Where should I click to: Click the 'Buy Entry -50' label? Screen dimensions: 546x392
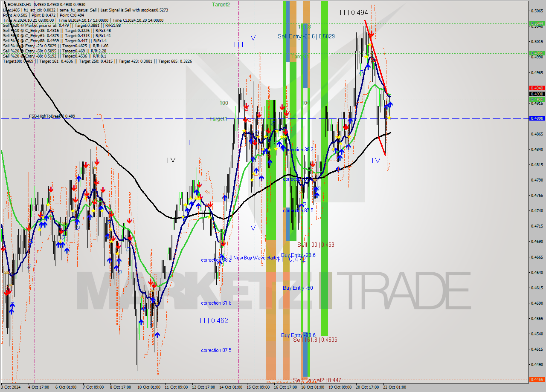point(298,288)
